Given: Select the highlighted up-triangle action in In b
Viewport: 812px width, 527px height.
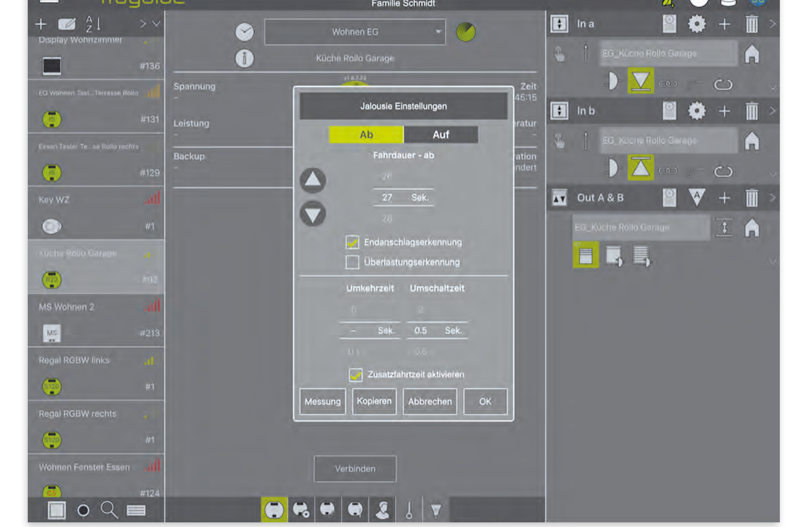Looking at the screenshot, I should tap(640, 168).
